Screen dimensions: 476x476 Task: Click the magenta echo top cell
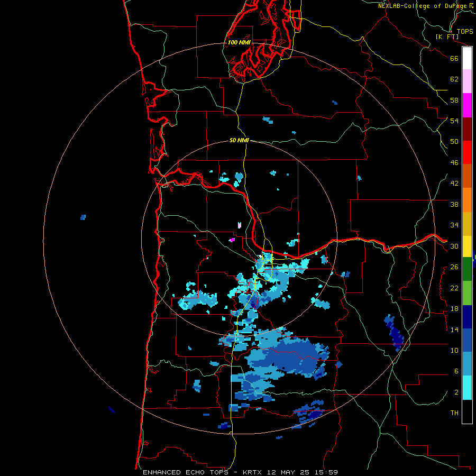click(x=232, y=240)
